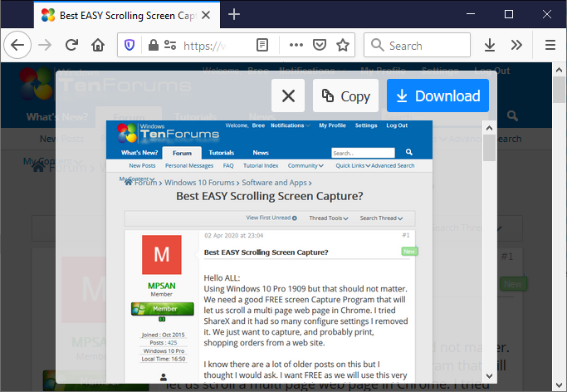The width and height of the screenshot is (567, 392).
Task: Save page to Pocket
Action: click(320, 45)
